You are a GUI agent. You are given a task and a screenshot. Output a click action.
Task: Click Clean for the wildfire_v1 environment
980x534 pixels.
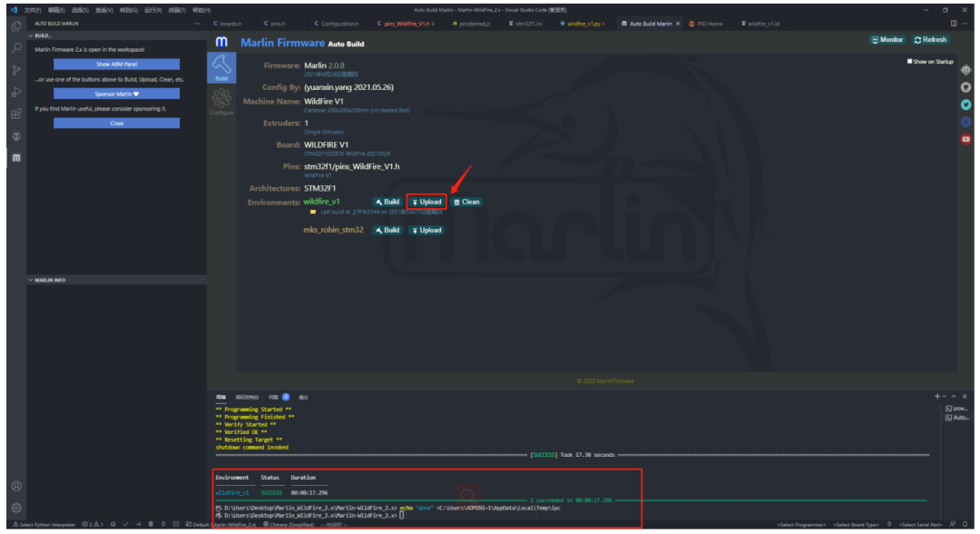click(467, 202)
